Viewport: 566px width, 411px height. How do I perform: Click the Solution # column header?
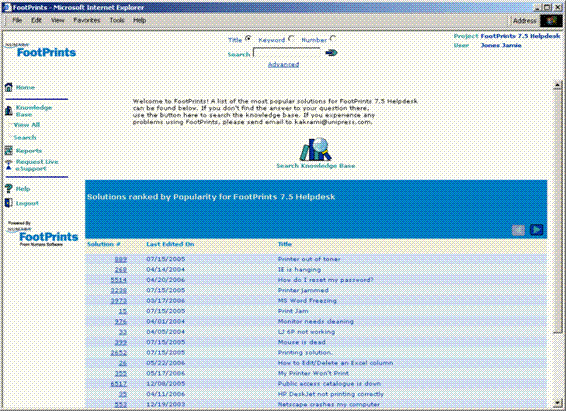tap(104, 244)
